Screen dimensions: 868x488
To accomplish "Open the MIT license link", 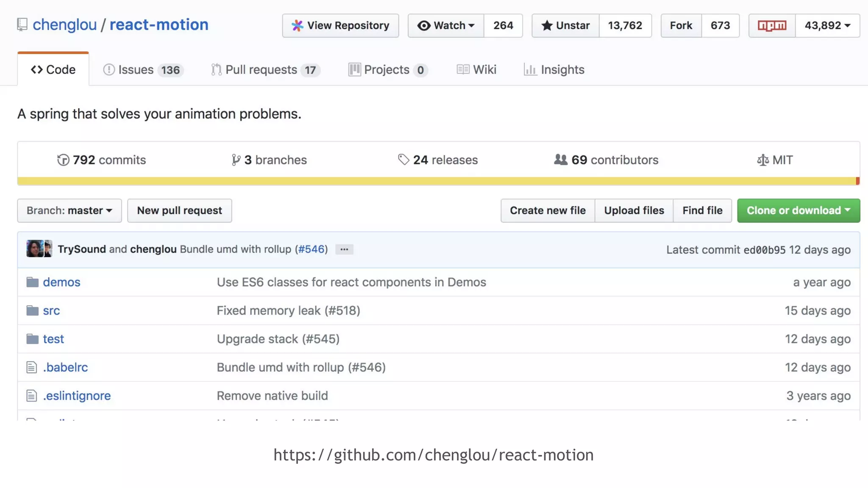I will coord(775,160).
